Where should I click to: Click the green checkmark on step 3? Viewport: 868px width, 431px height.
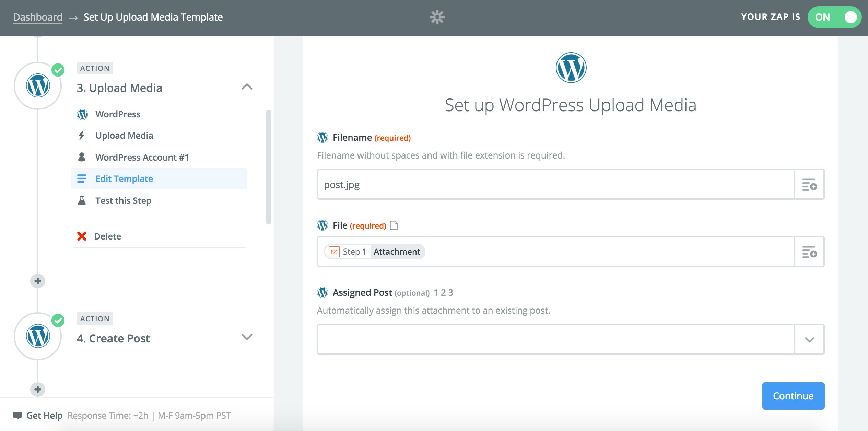click(x=58, y=70)
